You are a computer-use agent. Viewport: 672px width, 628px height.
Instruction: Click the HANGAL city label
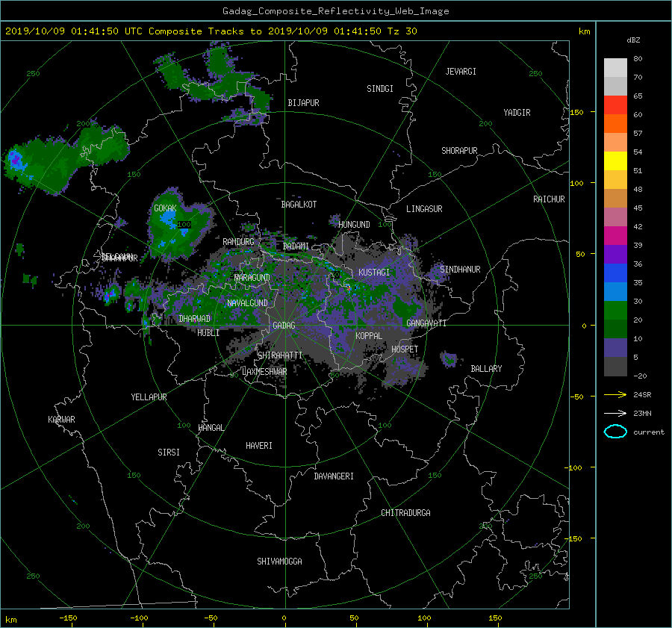(211, 428)
